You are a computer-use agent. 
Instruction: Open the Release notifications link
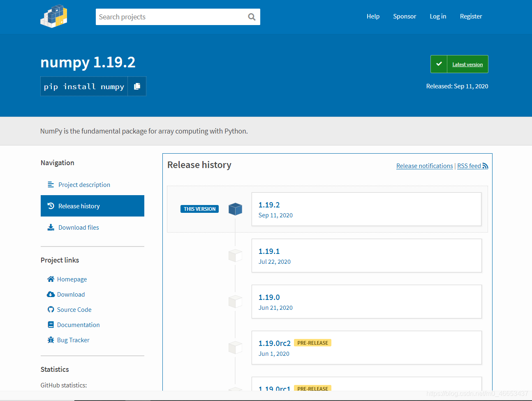pyautogui.click(x=424, y=166)
